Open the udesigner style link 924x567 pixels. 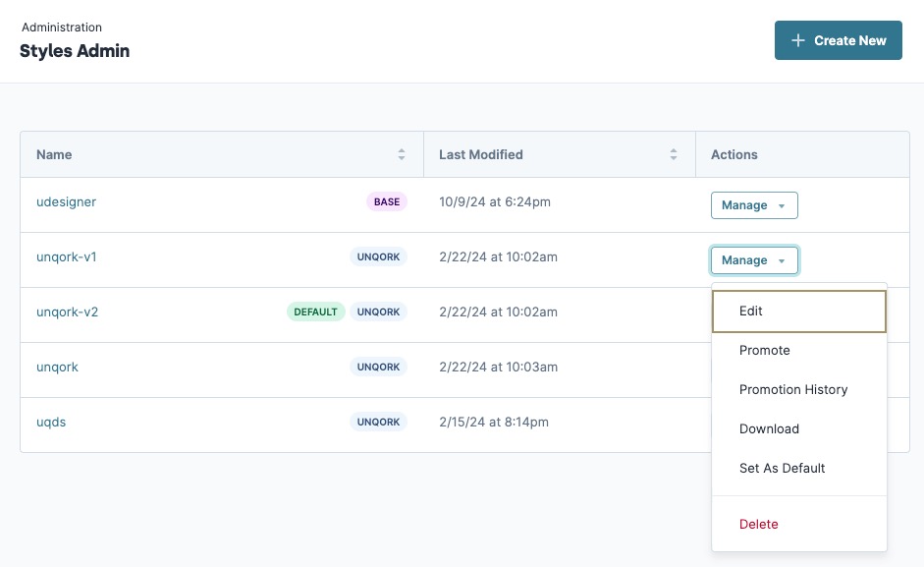[66, 201]
